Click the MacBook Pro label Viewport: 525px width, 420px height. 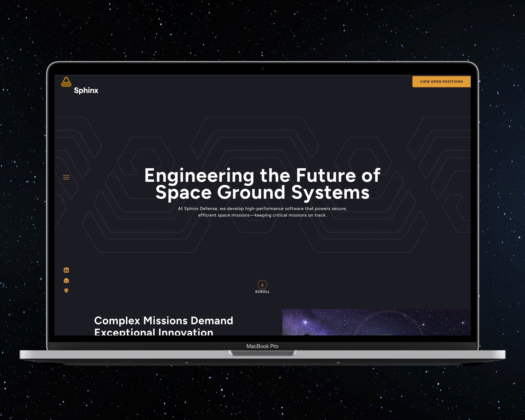tap(262, 346)
